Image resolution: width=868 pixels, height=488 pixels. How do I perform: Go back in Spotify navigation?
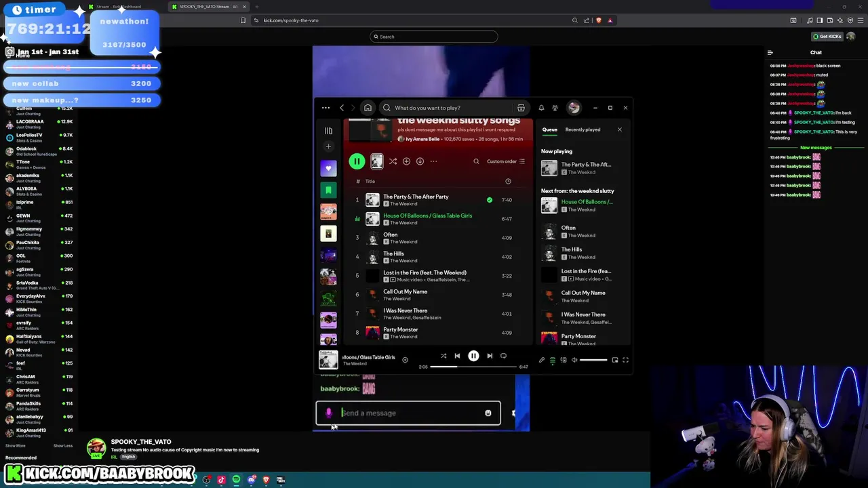[342, 108]
